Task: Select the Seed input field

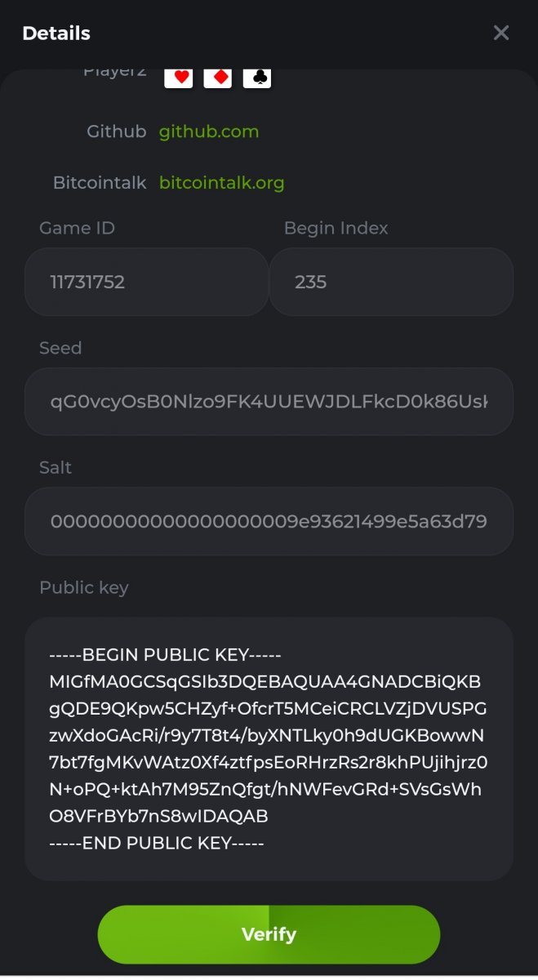Action: pyautogui.click(x=269, y=402)
